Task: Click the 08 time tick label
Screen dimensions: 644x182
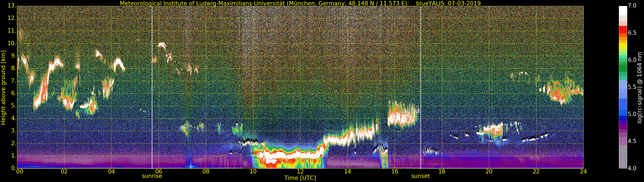Action: (x=206, y=172)
